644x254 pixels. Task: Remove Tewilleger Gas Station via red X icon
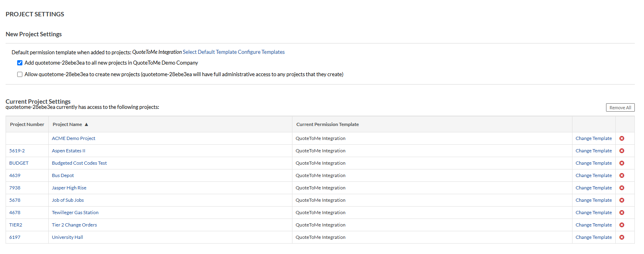pyautogui.click(x=622, y=213)
